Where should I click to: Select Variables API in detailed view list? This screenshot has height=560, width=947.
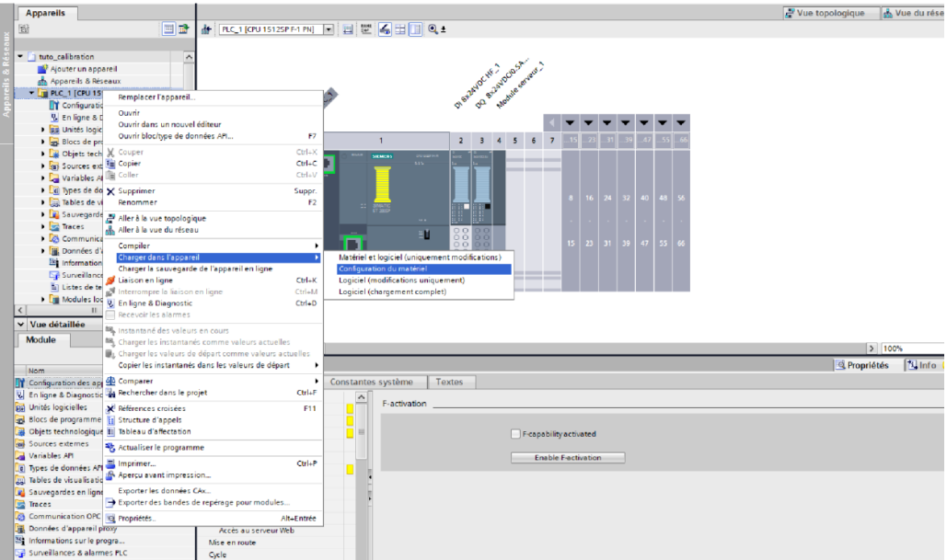[x=51, y=455]
